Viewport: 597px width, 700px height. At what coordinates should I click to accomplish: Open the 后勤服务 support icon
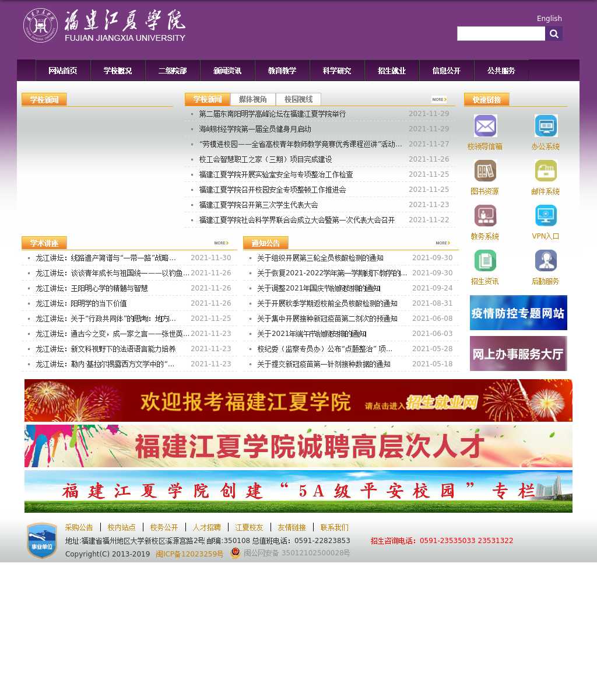click(546, 261)
